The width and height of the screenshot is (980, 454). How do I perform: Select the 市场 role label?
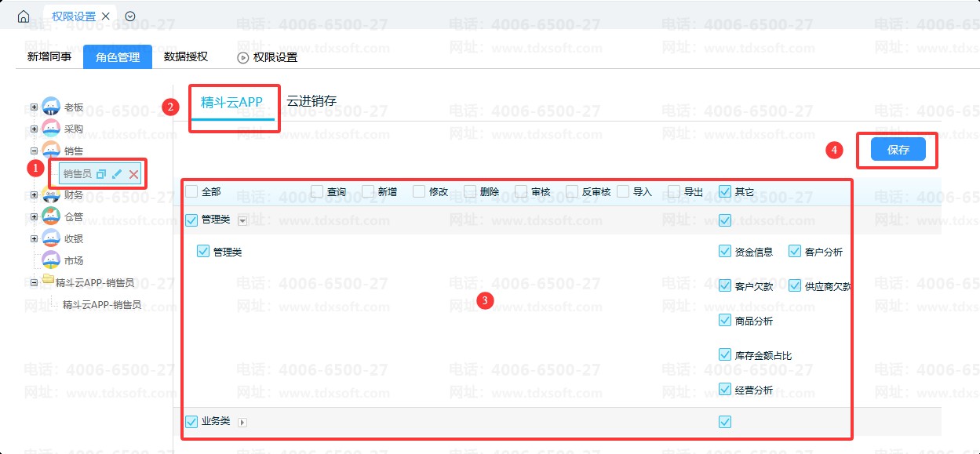coord(74,261)
